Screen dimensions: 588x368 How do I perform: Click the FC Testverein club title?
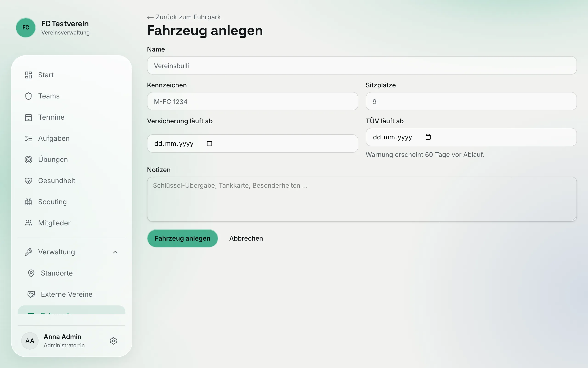coord(65,24)
